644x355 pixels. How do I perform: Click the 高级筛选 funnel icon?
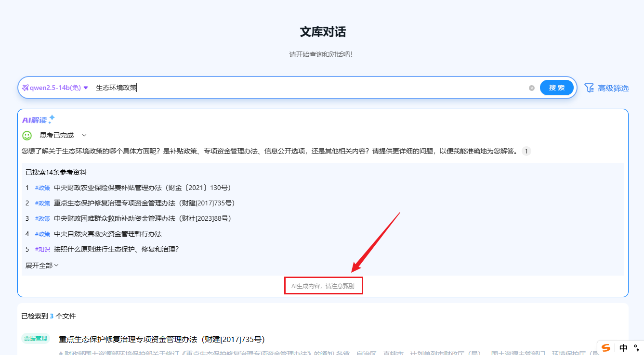(x=589, y=88)
